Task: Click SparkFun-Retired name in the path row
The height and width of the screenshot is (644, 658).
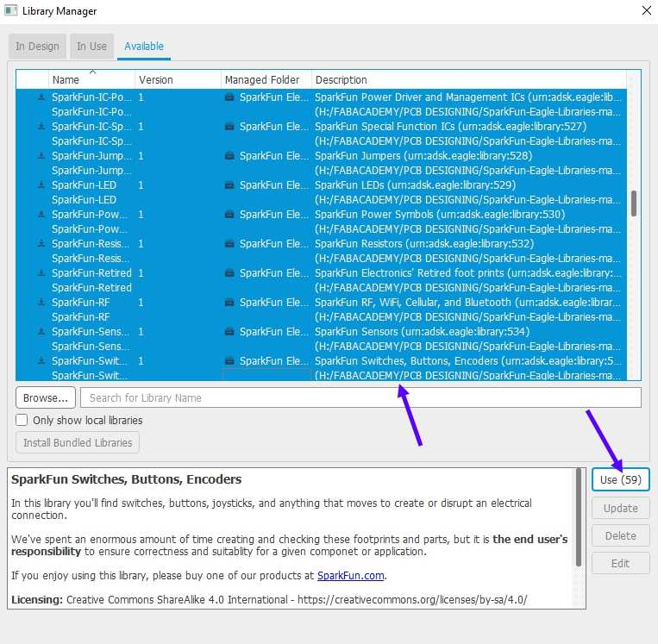Action: click(91, 288)
